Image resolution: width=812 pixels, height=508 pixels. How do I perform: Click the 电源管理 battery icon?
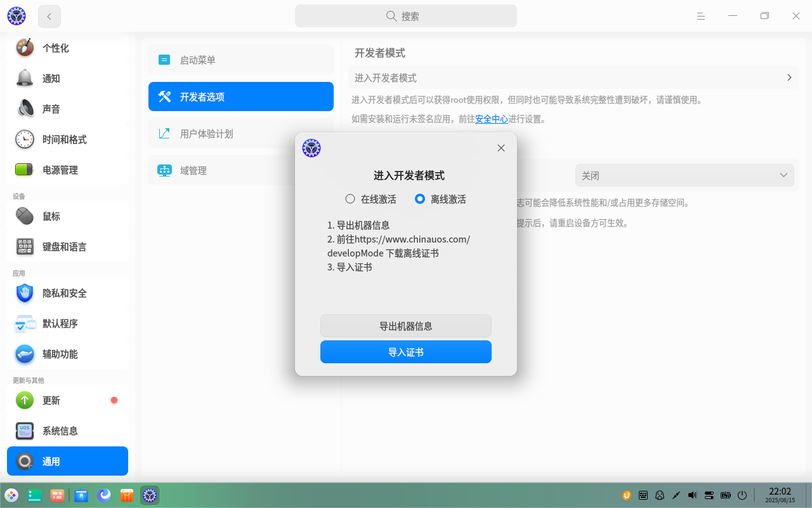tap(25, 170)
